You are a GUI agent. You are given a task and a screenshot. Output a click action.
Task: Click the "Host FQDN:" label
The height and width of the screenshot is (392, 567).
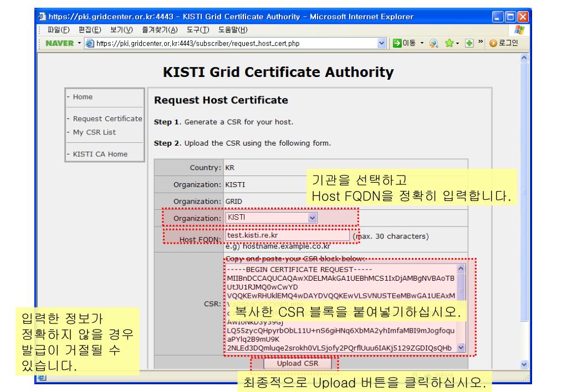pos(200,240)
